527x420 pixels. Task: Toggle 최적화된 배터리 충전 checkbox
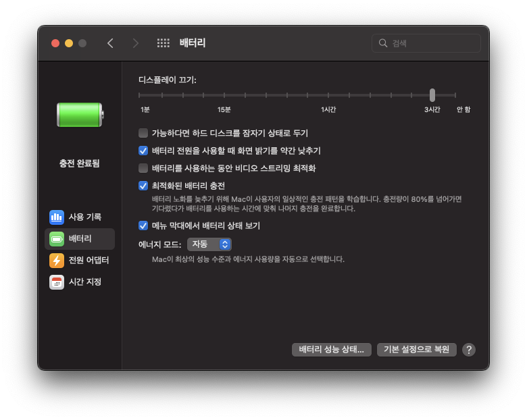pos(143,186)
